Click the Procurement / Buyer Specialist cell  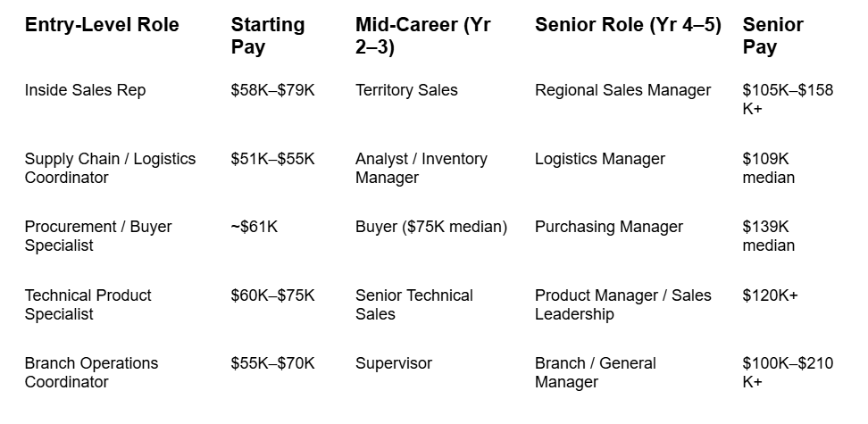(x=98, y=236)
